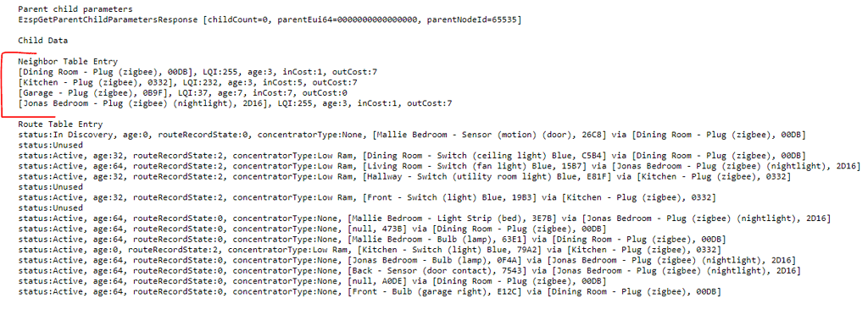Viewport: 868px width, 315px height.
Task: Click the 'Route Table Entry' heading
Action: tap(60, 124)
